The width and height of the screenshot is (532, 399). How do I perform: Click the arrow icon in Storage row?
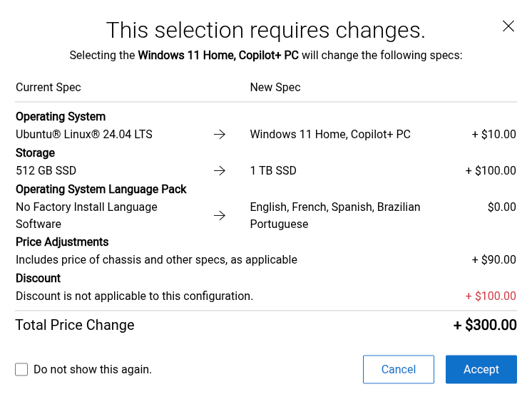220,170
